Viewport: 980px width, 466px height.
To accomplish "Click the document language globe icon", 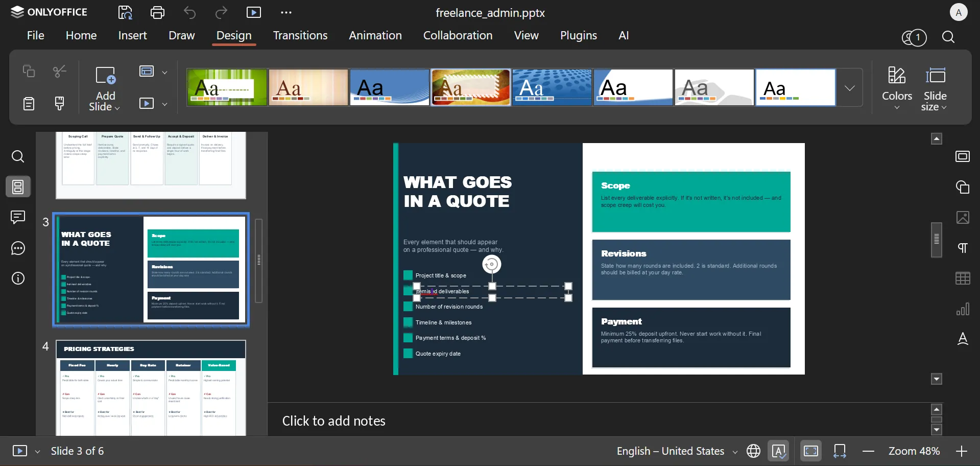I will 753,451.
